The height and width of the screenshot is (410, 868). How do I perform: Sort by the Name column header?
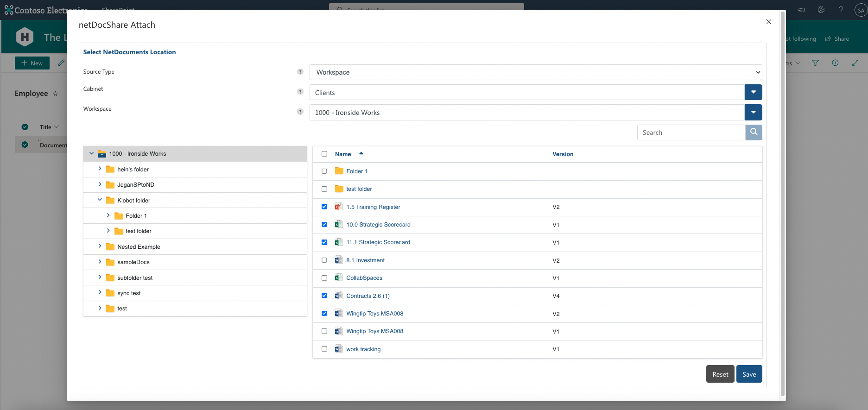(343, 154)
